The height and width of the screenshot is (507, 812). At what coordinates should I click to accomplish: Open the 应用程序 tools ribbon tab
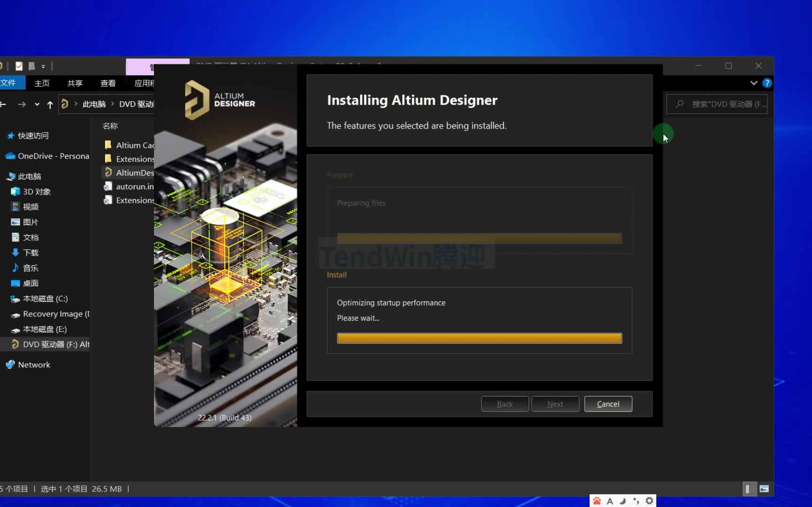144,83
